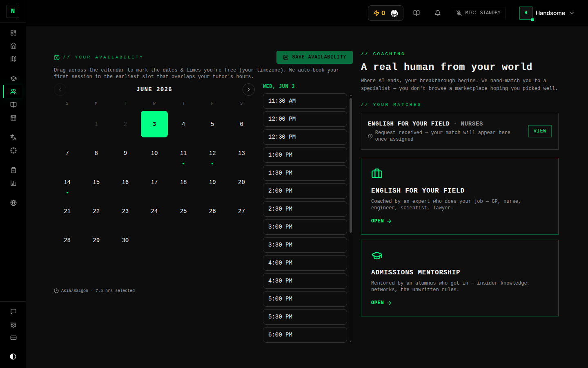Open the English For Your Field card link
This screenshot has width=588, height=368.
tap(381, 221)
